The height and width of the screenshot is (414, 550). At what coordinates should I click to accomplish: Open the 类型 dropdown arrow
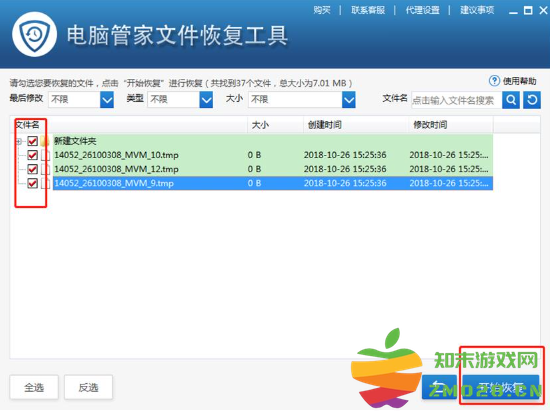point(206,100)
